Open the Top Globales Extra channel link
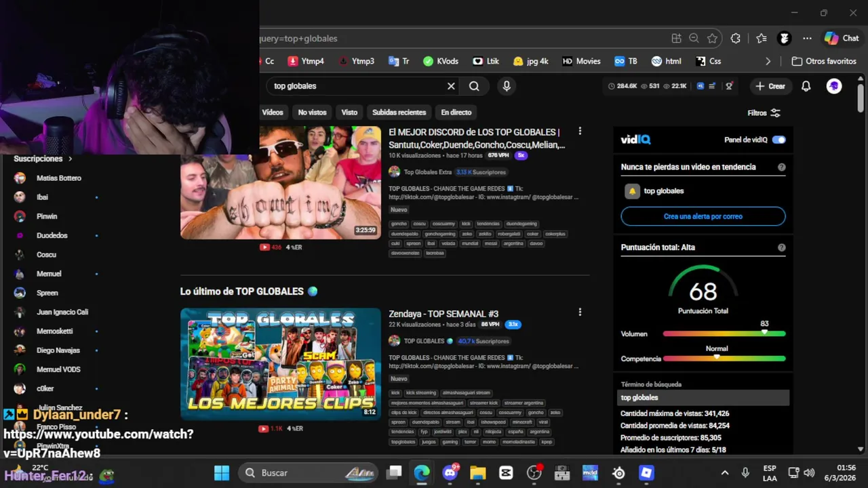Image resolution: width=868 pixels, height=488 pixels. tap(427, 172)
